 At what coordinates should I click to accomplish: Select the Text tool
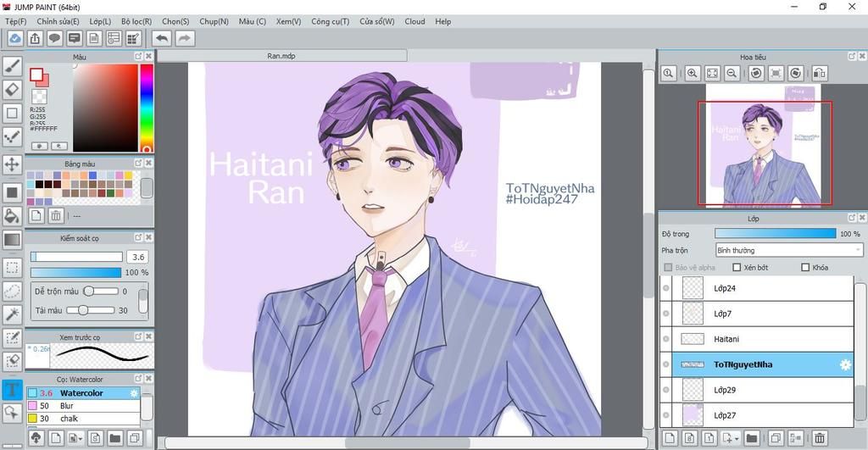[x=12, y=390]
